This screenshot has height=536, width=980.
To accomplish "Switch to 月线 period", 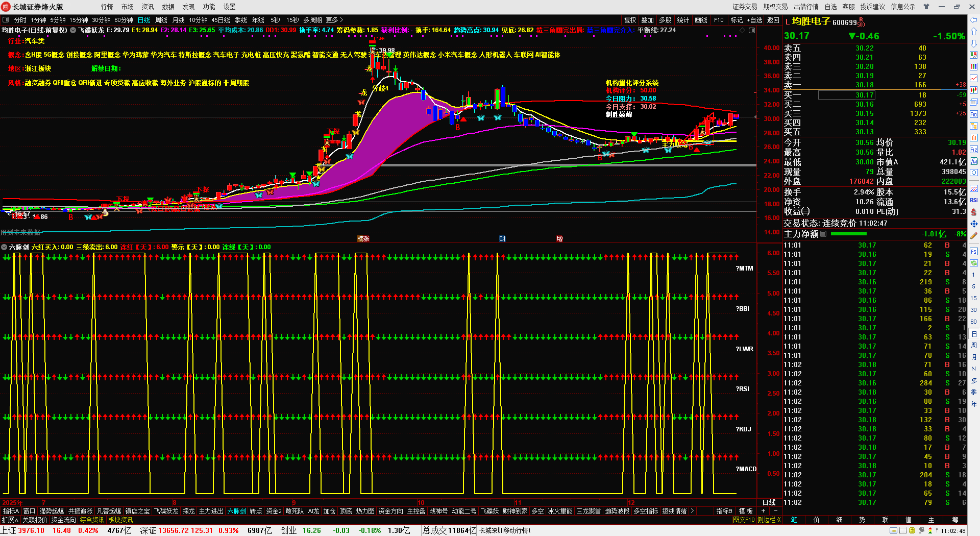I will tap(179, 20).
